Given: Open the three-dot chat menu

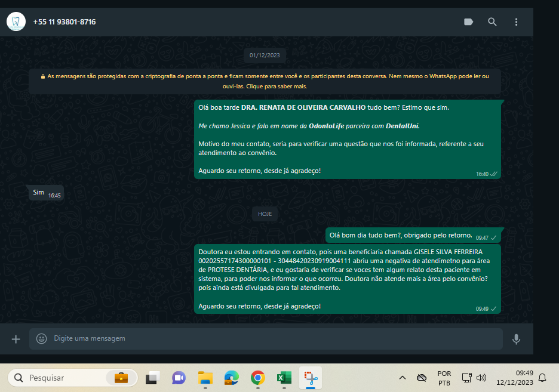Looking at the screenshot, I should [x=516, y=21].
